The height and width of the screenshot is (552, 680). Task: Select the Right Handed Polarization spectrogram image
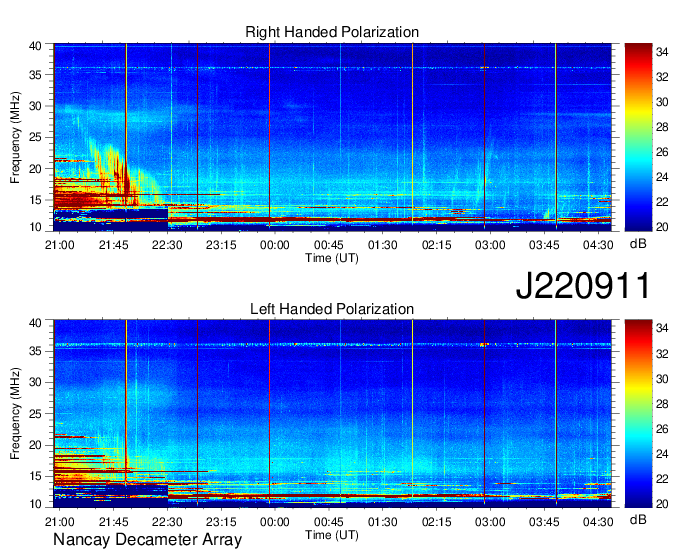(x=332, y=137)
